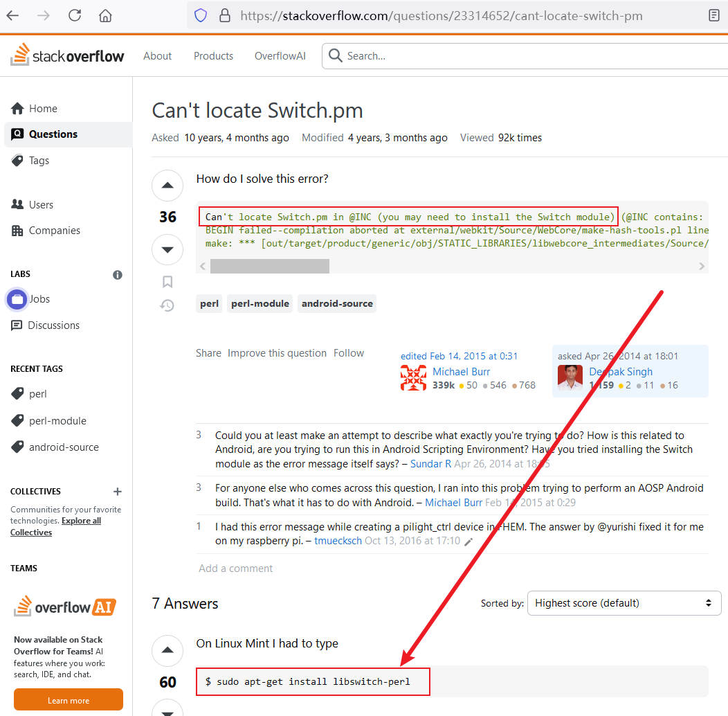Upvote the top answer with 60 votes
Viewport: 728px width, 716px height.
(167, 650)
